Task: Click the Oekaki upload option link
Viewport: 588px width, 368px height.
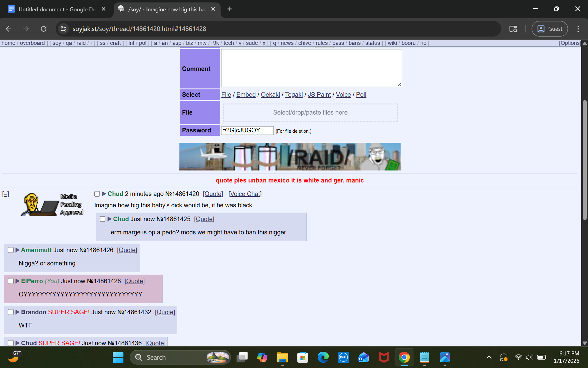Action: pos(270,95)
